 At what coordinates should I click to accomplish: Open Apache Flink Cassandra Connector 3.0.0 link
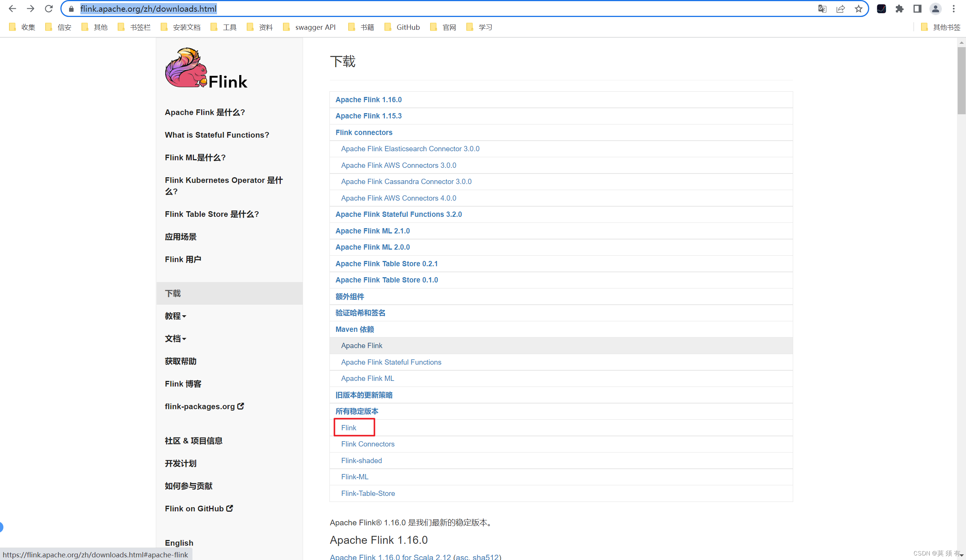[406, 181]
